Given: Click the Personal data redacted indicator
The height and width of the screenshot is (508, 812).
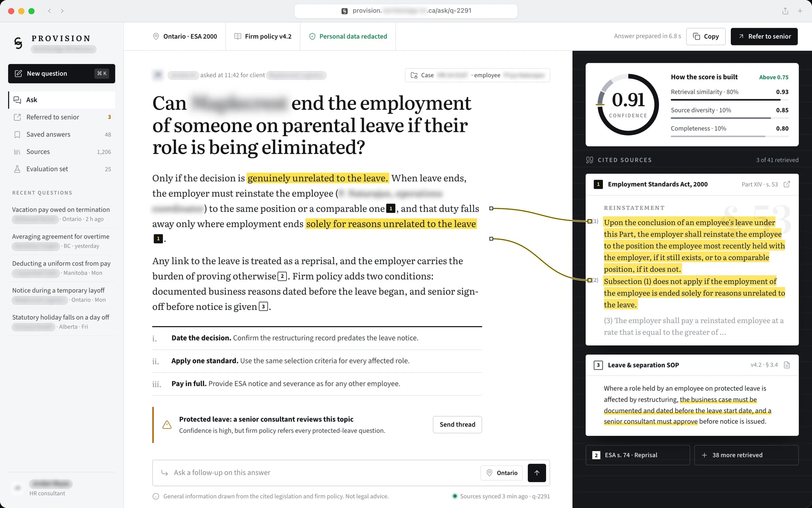Looking at the screenshot, I should 348,36.
